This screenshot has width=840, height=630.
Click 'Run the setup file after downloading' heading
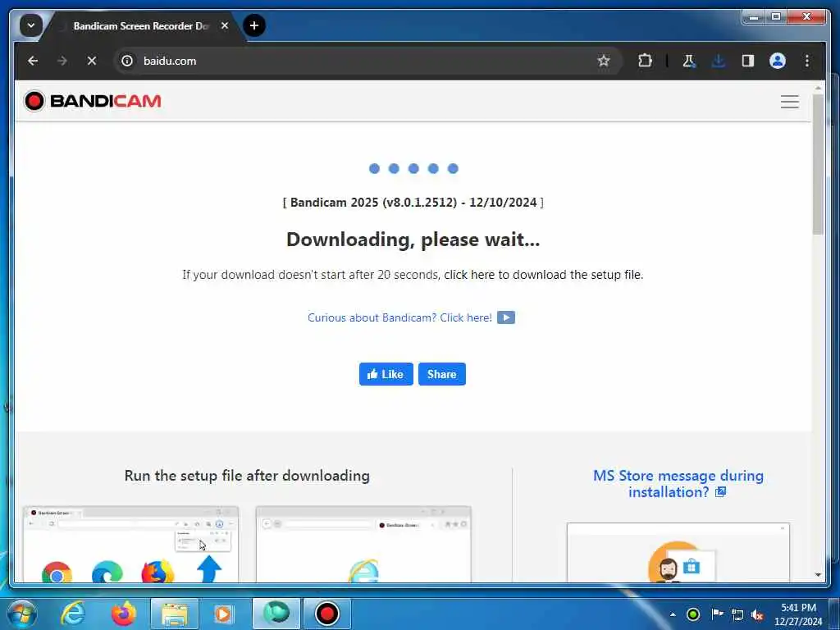pyautogui.click(x=247, y=476)
